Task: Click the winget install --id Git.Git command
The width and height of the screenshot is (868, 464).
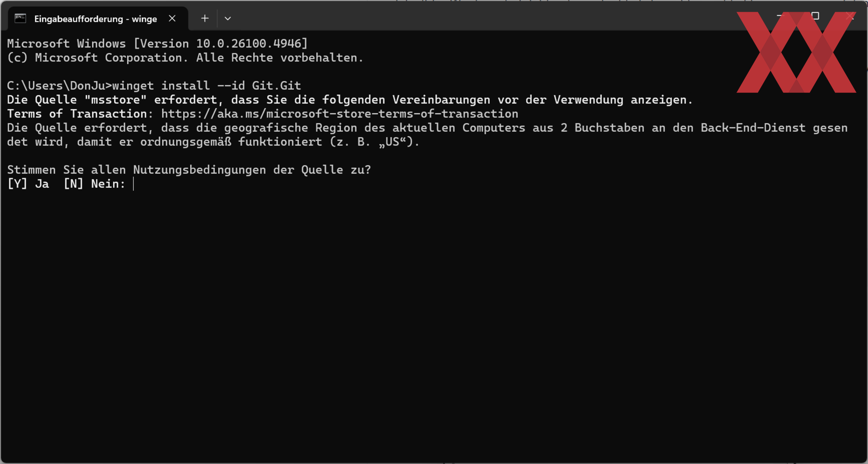Action: click(x=207, y=85)
